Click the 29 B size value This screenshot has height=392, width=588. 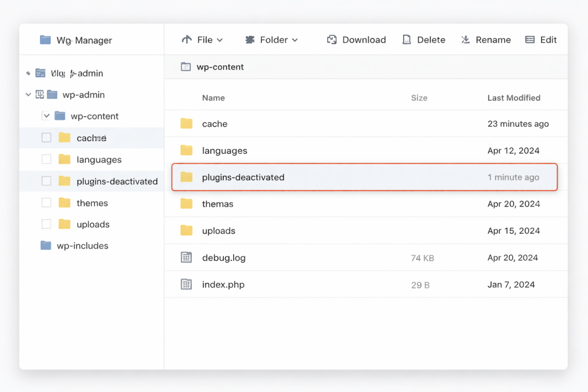pos(420,285)
